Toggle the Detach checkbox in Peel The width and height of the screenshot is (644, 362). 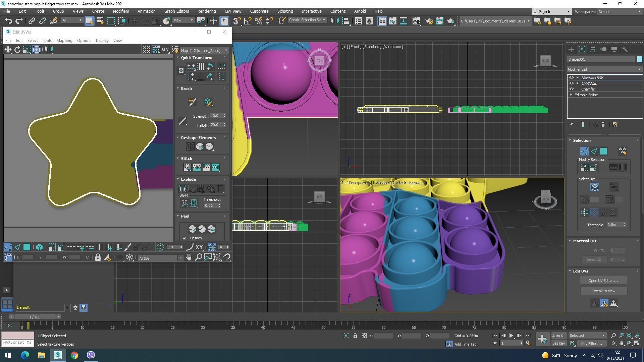184,238
